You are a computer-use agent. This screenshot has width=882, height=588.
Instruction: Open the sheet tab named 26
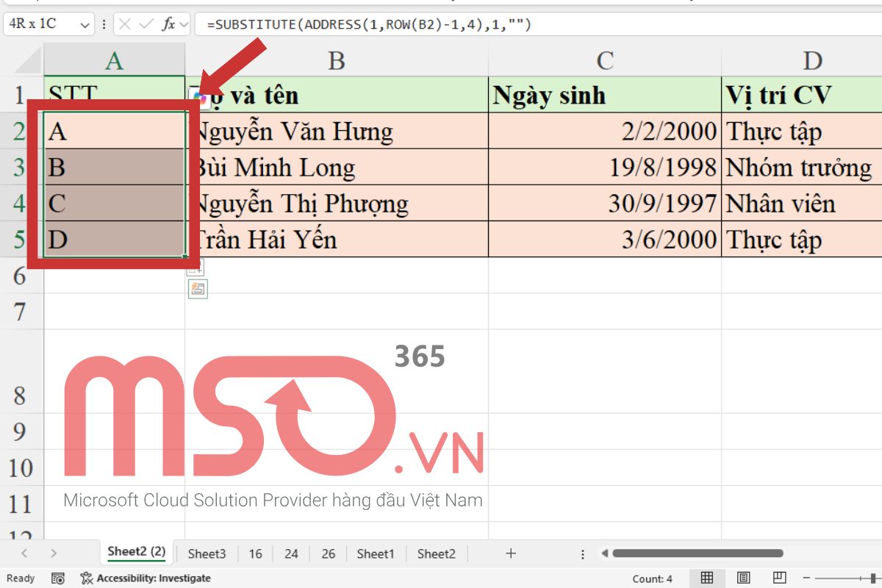click(328, 553)
